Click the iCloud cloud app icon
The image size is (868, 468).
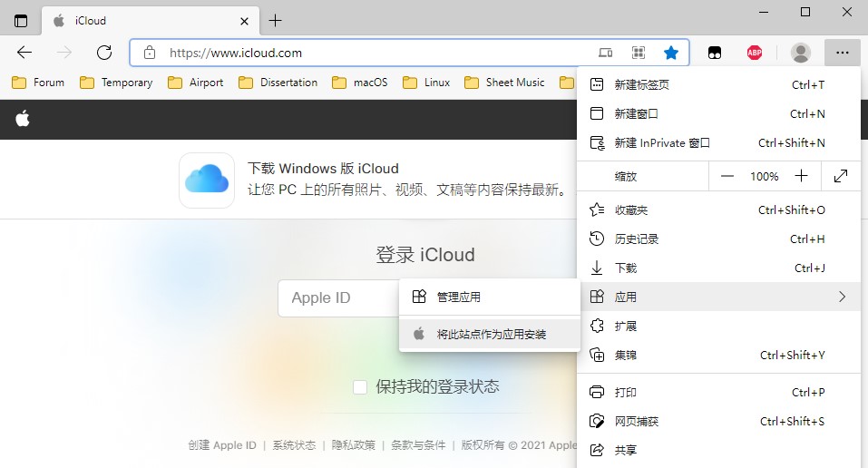point(207,180)
